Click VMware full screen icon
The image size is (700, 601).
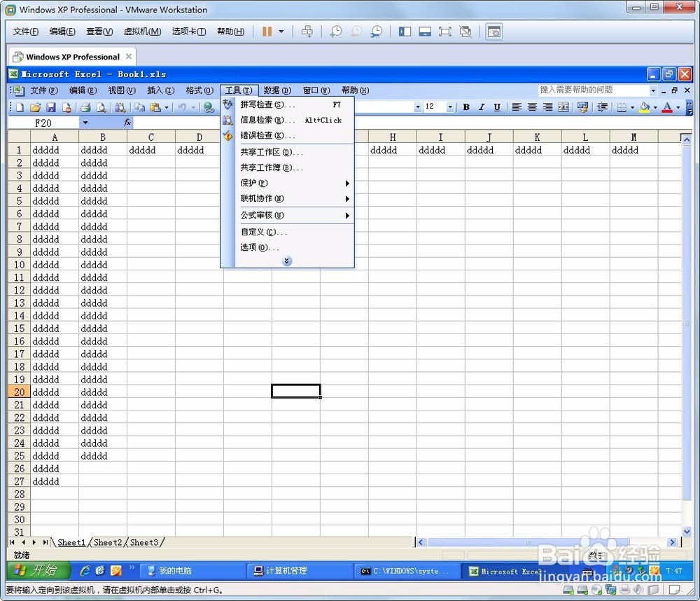point(444,32)
